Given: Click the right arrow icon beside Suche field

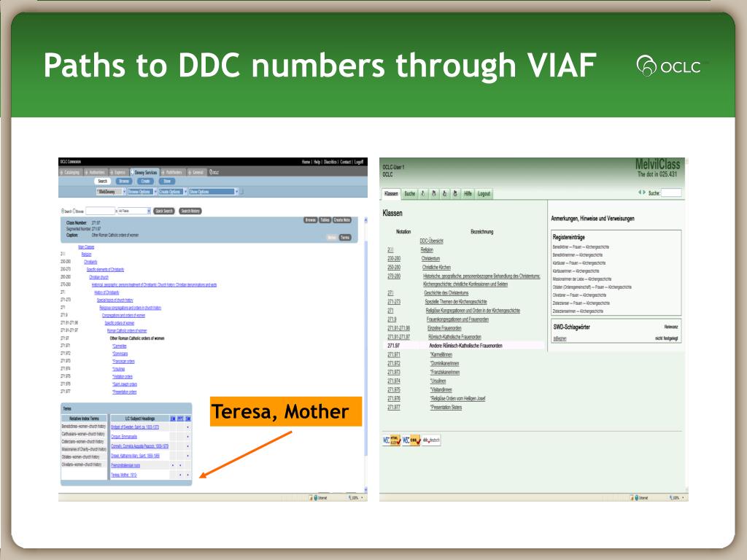Looking at the screenshot, I should pos(644,192).
